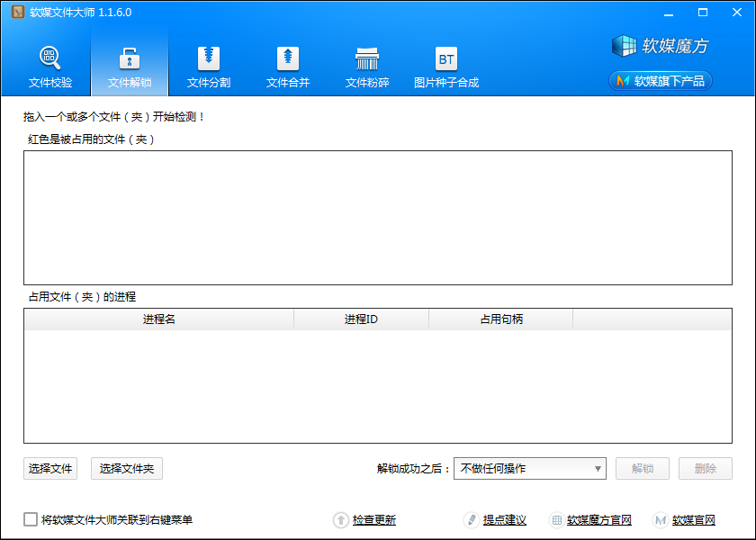
Task: Click the 检查更新 link
Action: tap(373, 520)
